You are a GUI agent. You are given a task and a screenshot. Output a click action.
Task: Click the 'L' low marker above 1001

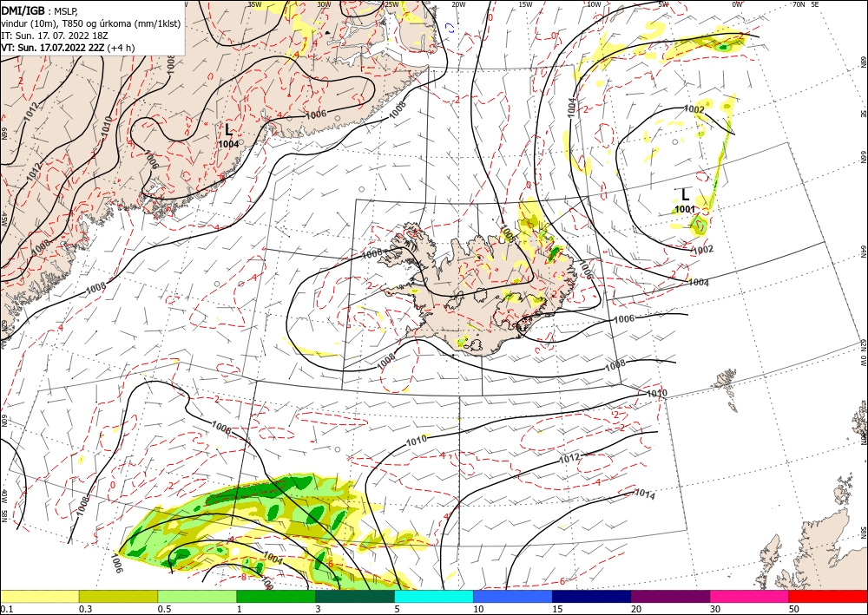[686, 194]
